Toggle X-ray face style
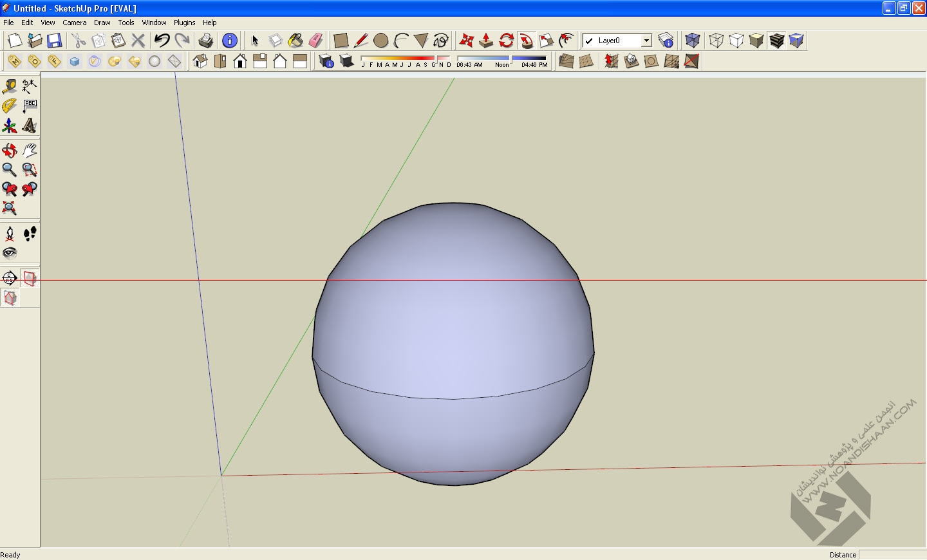This screenshot has height=560, width=927. click(x=693, y=41)
